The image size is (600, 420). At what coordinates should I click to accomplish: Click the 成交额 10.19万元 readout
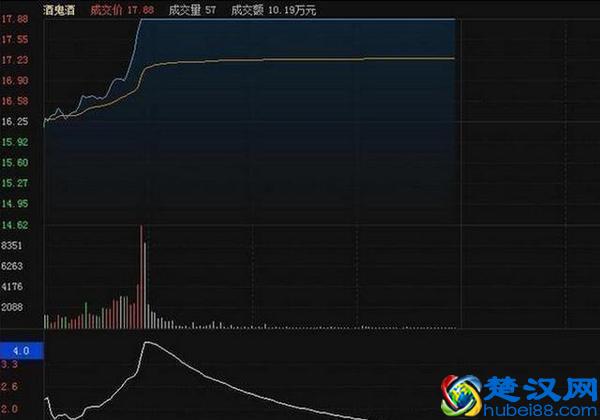pyautogui.click(x=274, y=10)
